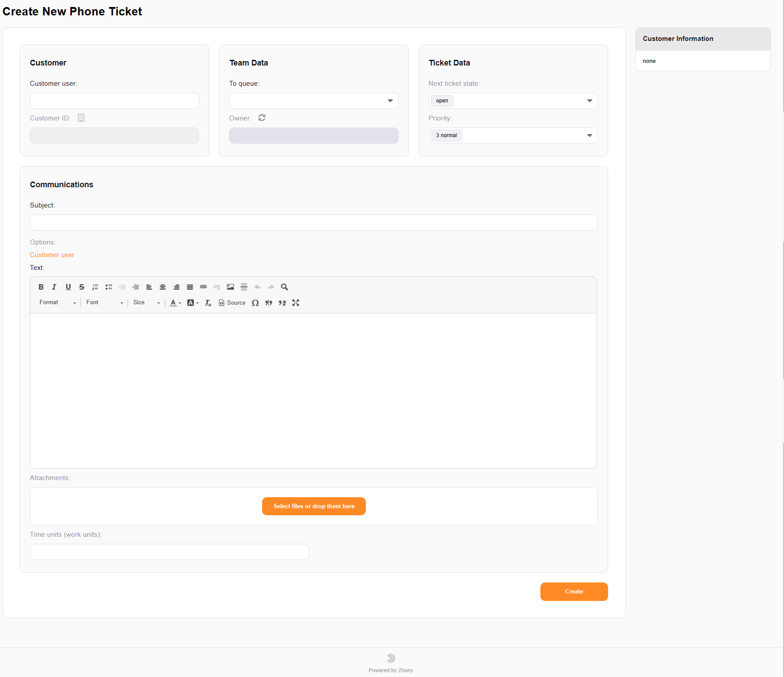Screen dimensions: 784x677
Task: Insert a link with the link icon
Action: click(203, 287)
